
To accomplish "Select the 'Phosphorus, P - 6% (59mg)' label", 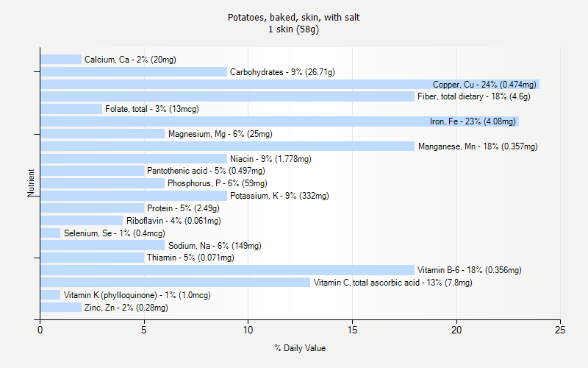I will [218, 183].
